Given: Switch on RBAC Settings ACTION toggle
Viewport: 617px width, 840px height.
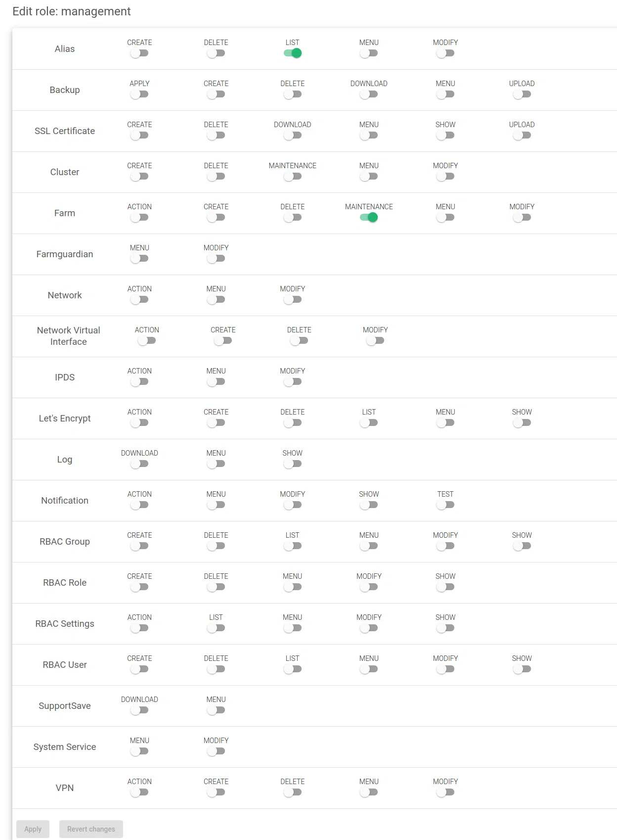Looking at the screenshot, I should [139, 628].
